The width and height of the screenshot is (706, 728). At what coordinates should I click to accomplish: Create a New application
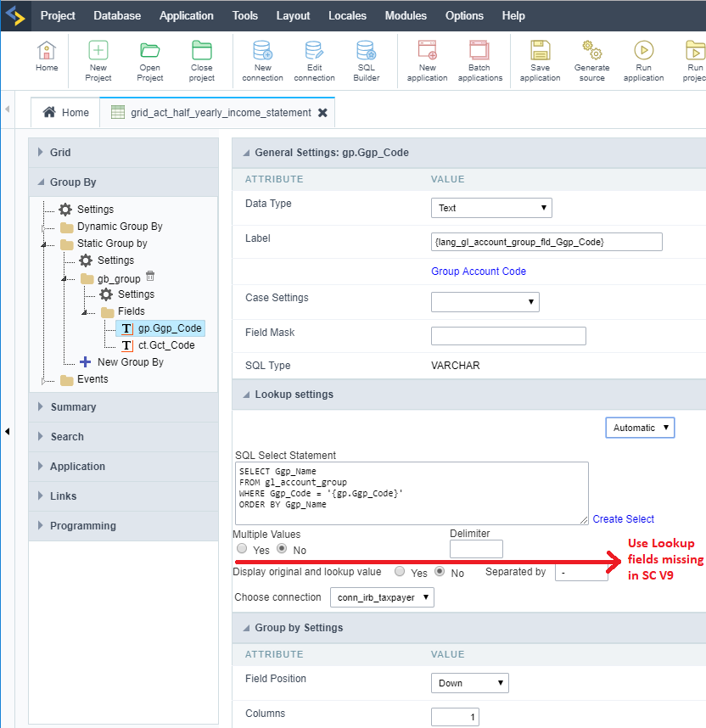click(x=428, y=61)
